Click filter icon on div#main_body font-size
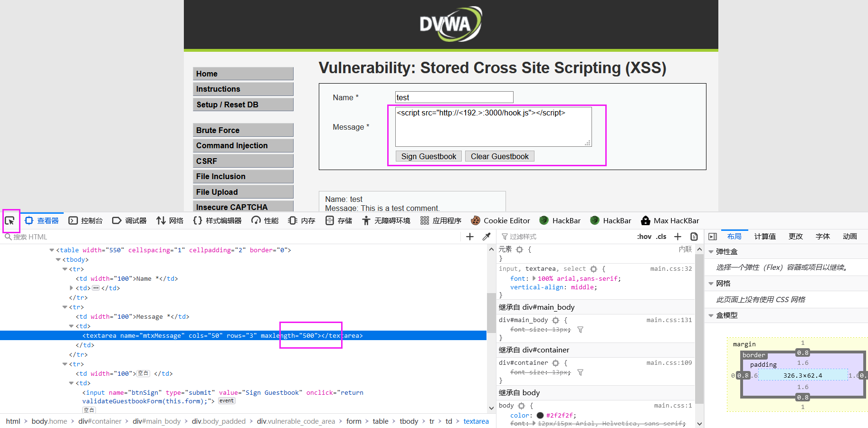Image resolution: width=868 pixels, height=428 pixels. click(x=580, y=330)
